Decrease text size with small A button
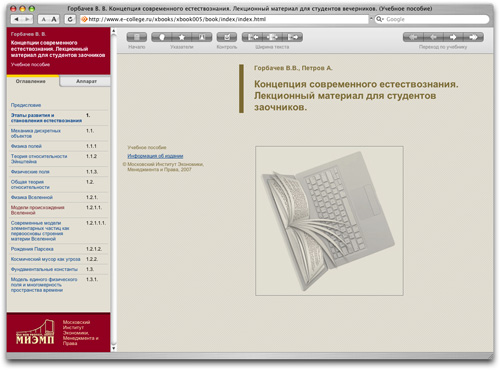 click(43, 19)
